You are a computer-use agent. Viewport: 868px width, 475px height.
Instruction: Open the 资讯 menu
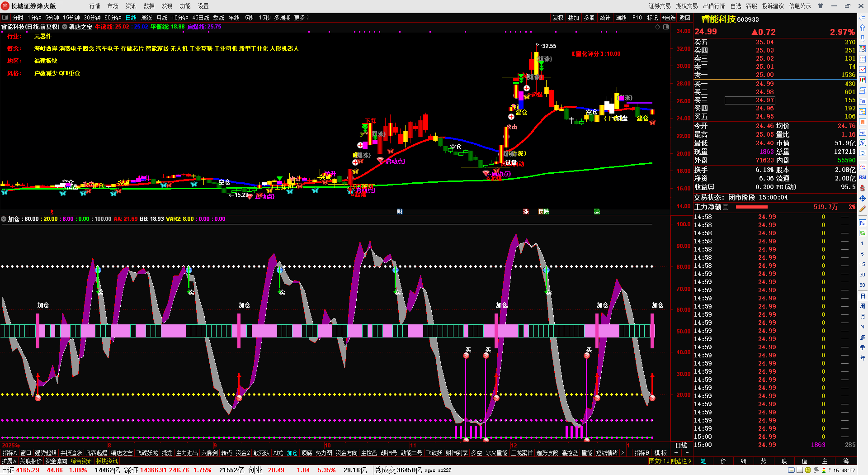point(131,6)
